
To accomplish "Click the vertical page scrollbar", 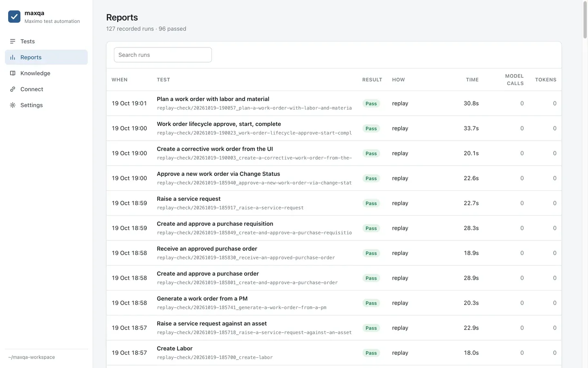I will pyautogui.click(x=585, y=20).
